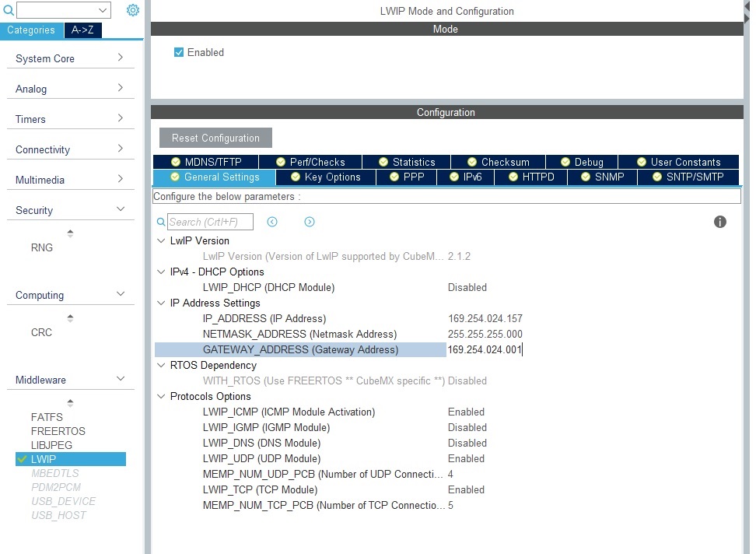Click the LWIP_ICMP Enabled value
This screenshot has height=554, width=756.
(x=466, y=412)
